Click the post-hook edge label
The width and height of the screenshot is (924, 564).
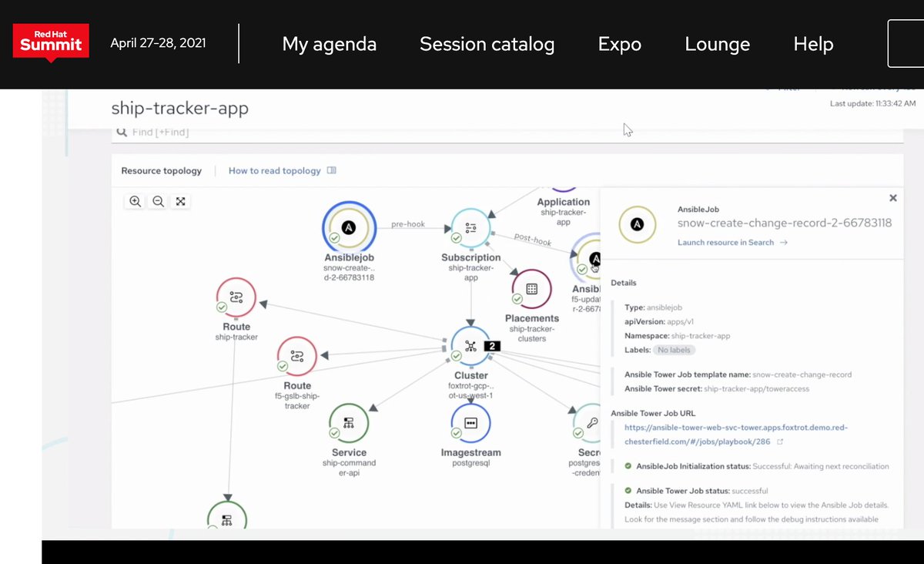pos(532,240)
